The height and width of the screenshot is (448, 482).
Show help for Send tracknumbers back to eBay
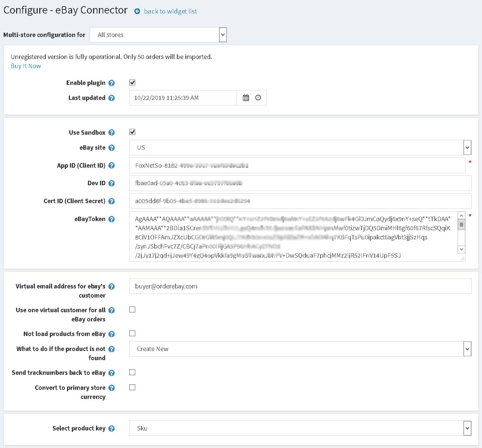tap(112, 373)
